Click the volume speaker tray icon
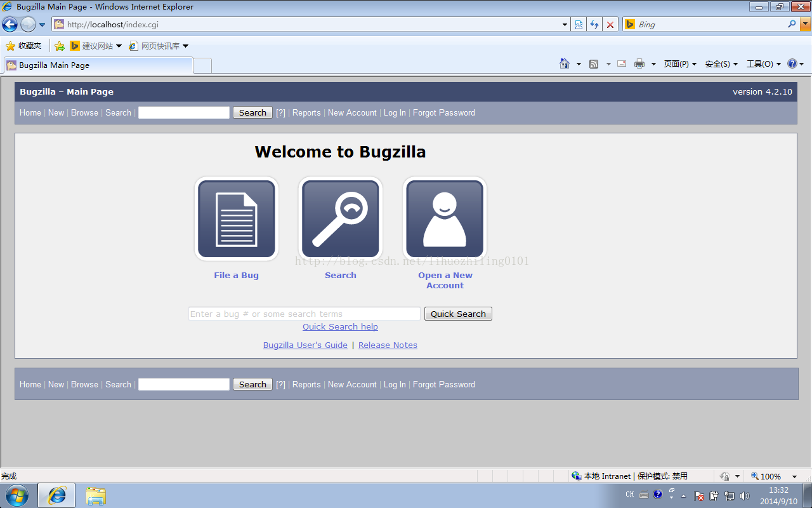The image size is (812, 508). tap(745, 496)
